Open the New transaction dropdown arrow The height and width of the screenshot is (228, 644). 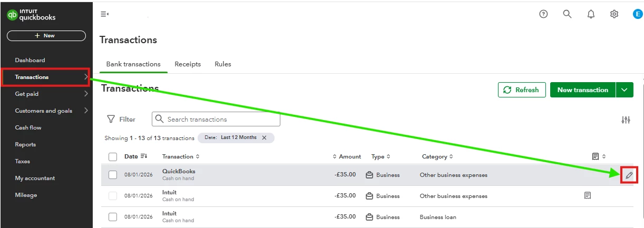coord(625,90)
